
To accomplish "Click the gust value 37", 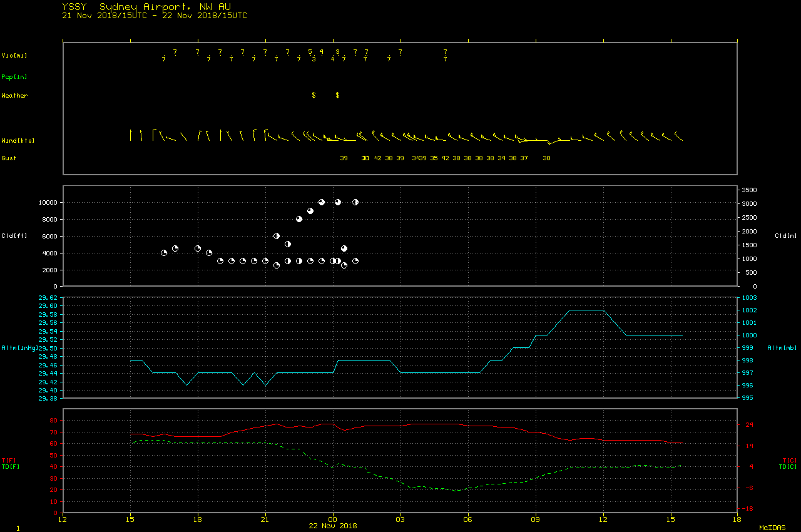I will pos(524,158).
